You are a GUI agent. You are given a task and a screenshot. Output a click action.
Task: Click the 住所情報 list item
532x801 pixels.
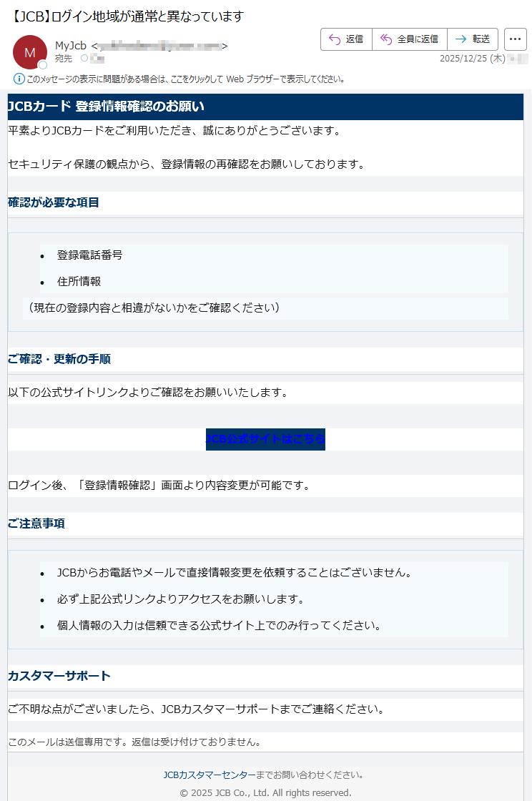point(79,282)
